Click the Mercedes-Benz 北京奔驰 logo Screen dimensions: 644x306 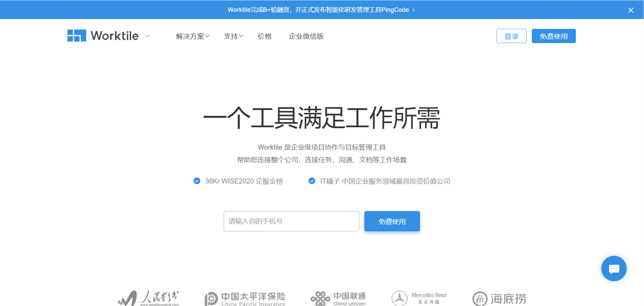pyautogui.click(x=419, y=299)
